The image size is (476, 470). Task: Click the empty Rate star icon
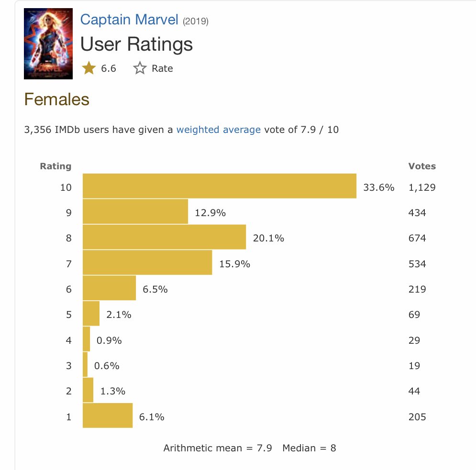[140, 68]
